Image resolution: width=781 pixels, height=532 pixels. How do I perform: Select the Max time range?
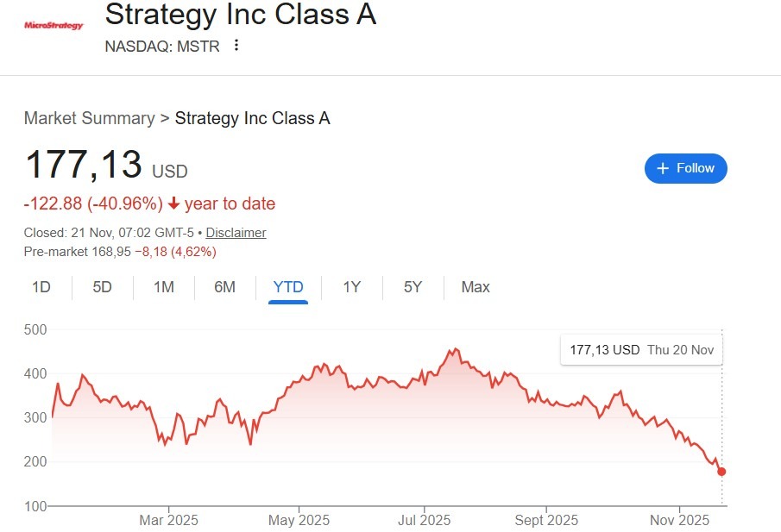(475, 286)
